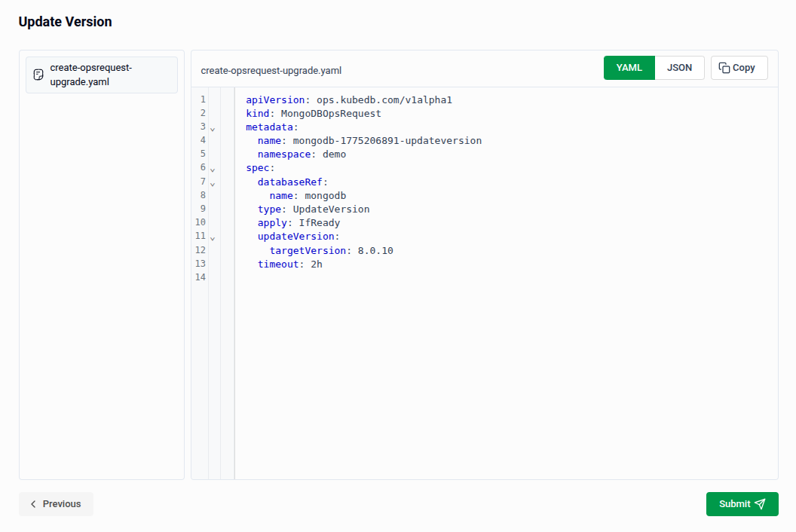This screenshot has height=532, width=796.
Task: Click the paper plane icon on Submit
Action: click(760, 504)
